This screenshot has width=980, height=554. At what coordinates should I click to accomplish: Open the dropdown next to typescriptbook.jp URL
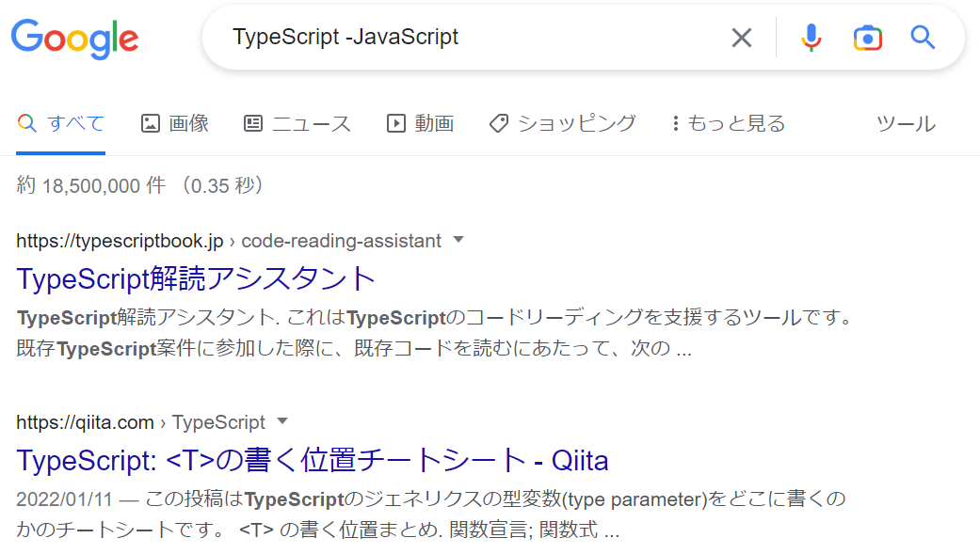pos(458,240)
